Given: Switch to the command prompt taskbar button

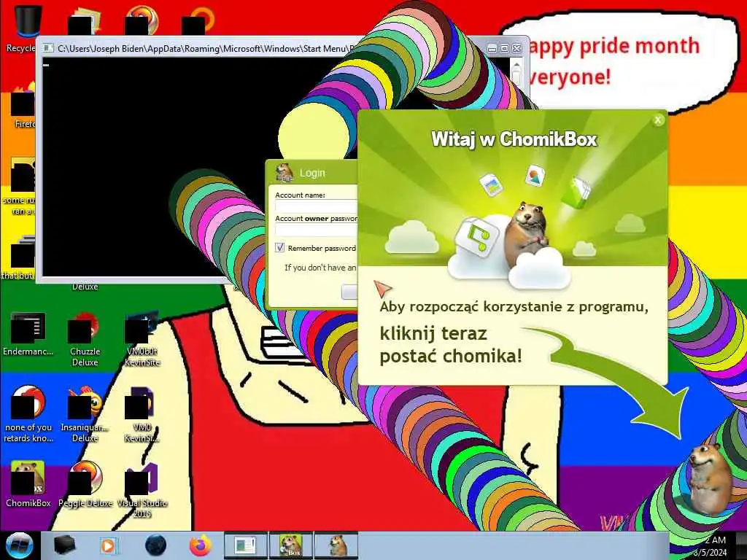Looking at the screenshot, I should (245, 545).
